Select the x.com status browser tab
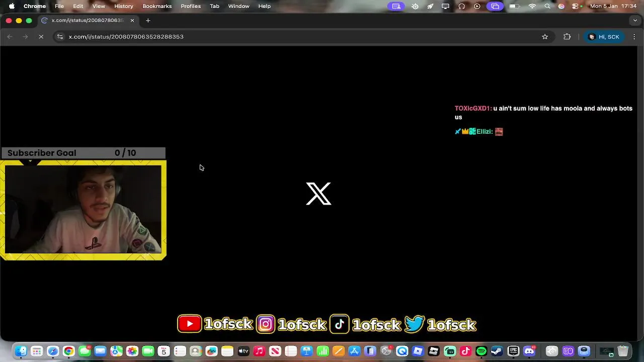Viewport: 644px width, 362px height. pyautogui.click(x=88, y=21)
